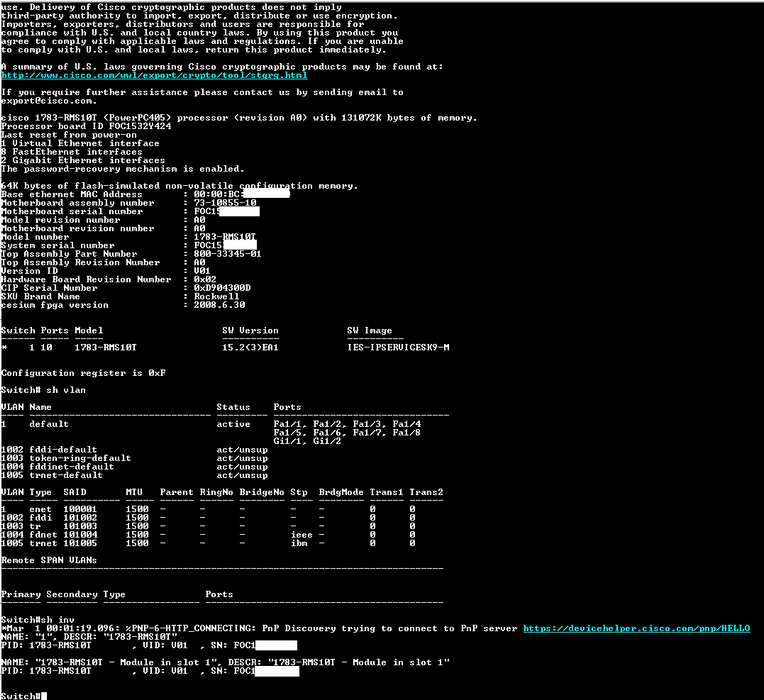Screen dimensions: 764x700
Task: Click the 'Motherboard serial number' label
Action: (72, 211)
